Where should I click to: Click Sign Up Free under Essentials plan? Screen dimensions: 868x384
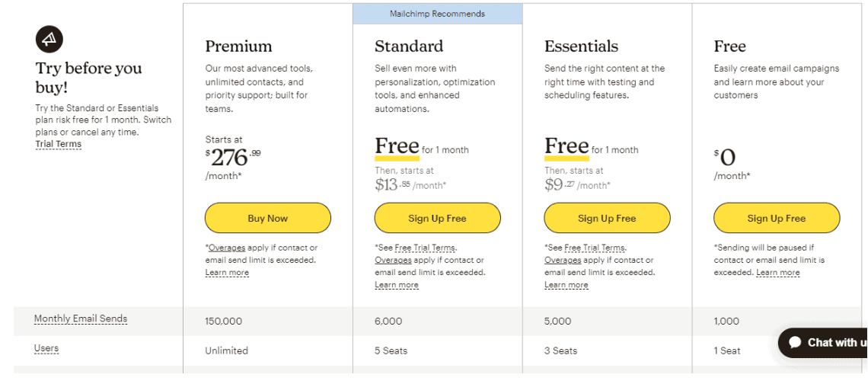608,218
